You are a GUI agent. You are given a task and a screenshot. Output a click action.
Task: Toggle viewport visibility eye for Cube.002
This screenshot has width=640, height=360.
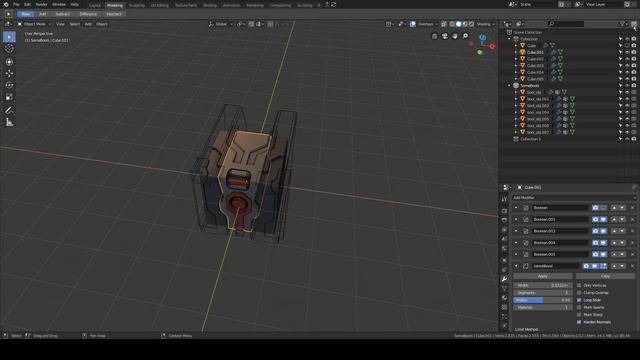coord(627,59)
